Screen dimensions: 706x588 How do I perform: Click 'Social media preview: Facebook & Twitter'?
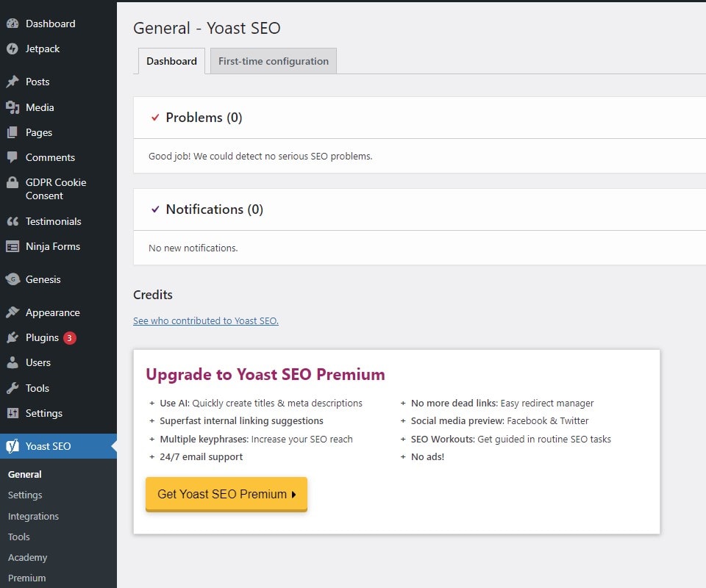(500, 420)
